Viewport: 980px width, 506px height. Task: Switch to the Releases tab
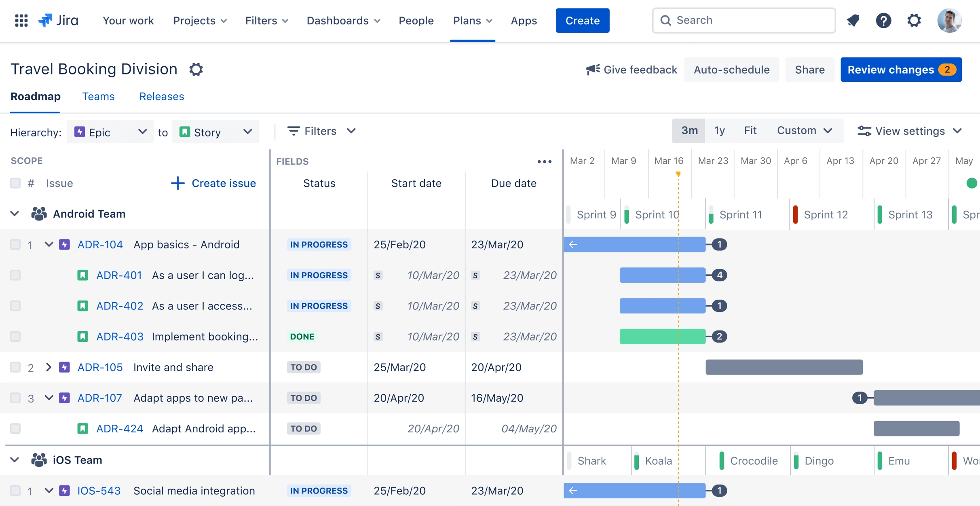click(x=162, y=96)
